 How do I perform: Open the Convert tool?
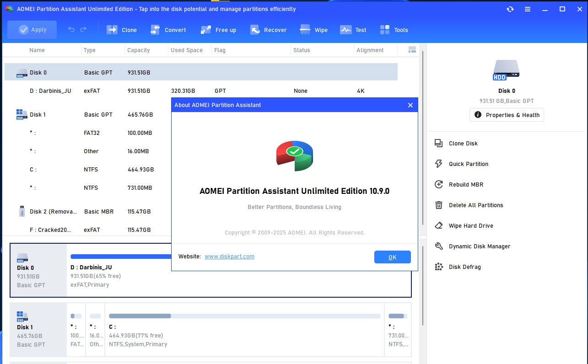click(168, 30)
